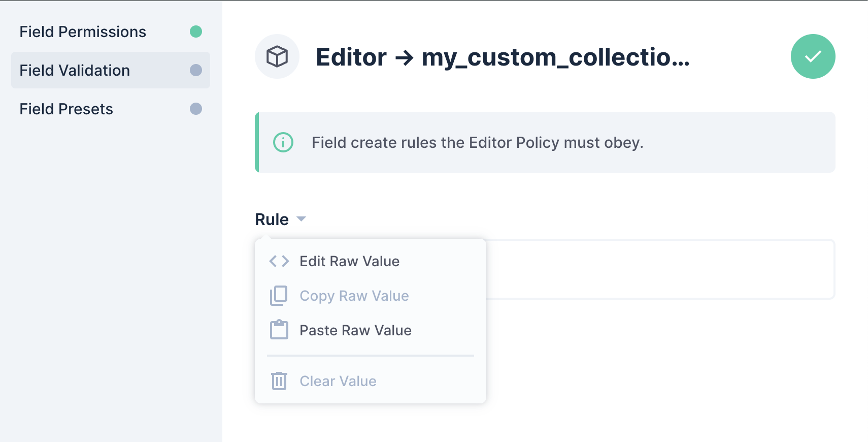This screenshot has height=442, width=868.
Task: Click the code brackets Edit Raw icon
Action: tap(279, 261)
